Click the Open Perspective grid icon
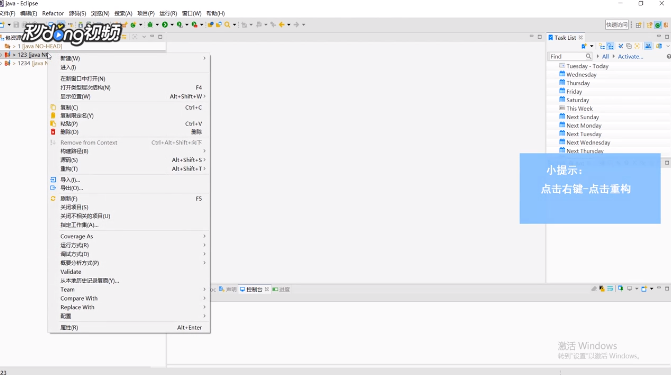The height and width of the screenshot is (375, 671). (x=638, y=25)
